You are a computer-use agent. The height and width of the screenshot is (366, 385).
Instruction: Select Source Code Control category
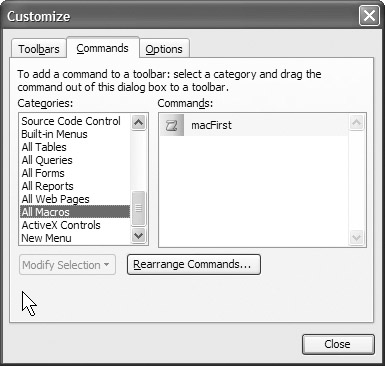tap(71, 121)
